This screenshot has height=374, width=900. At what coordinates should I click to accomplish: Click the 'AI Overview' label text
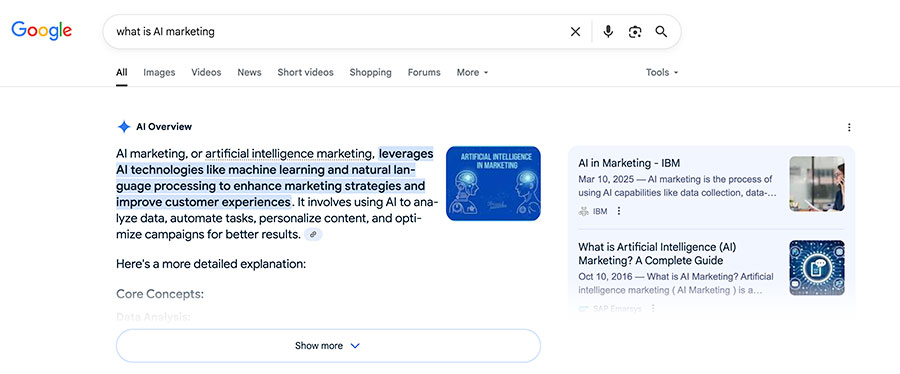tap(164, 127)
